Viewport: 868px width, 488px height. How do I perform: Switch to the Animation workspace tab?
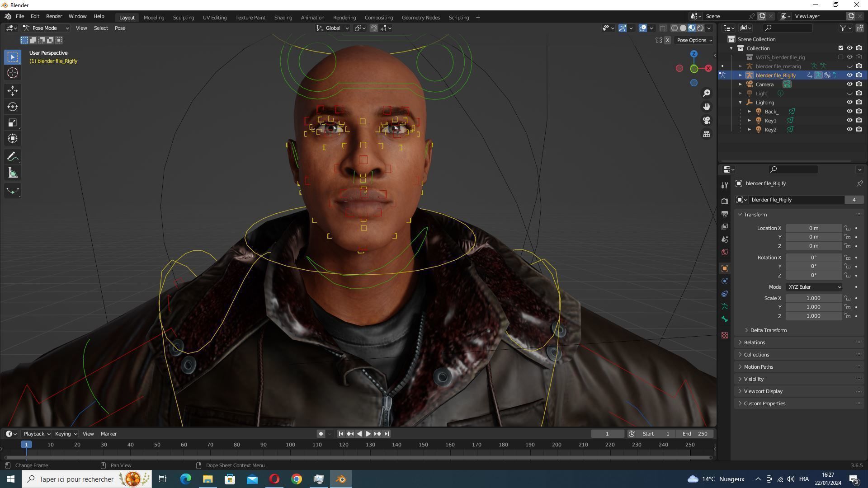click(x=312, y=18)
